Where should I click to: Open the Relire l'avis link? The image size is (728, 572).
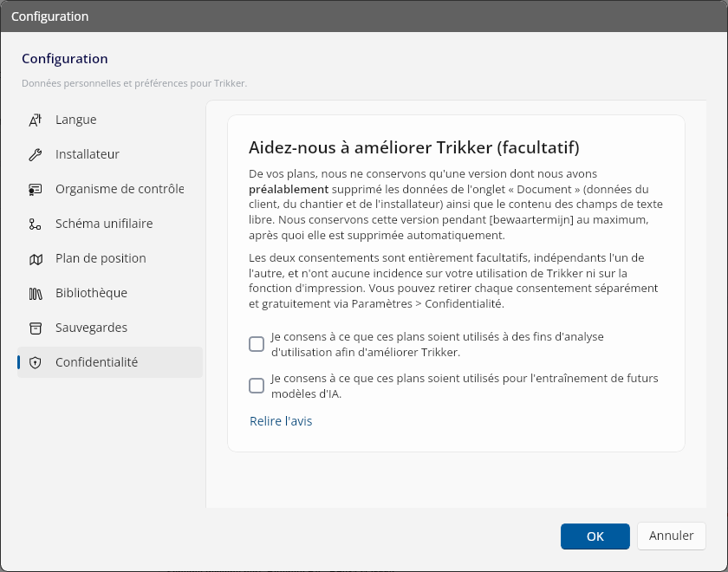tap(281, 421)
